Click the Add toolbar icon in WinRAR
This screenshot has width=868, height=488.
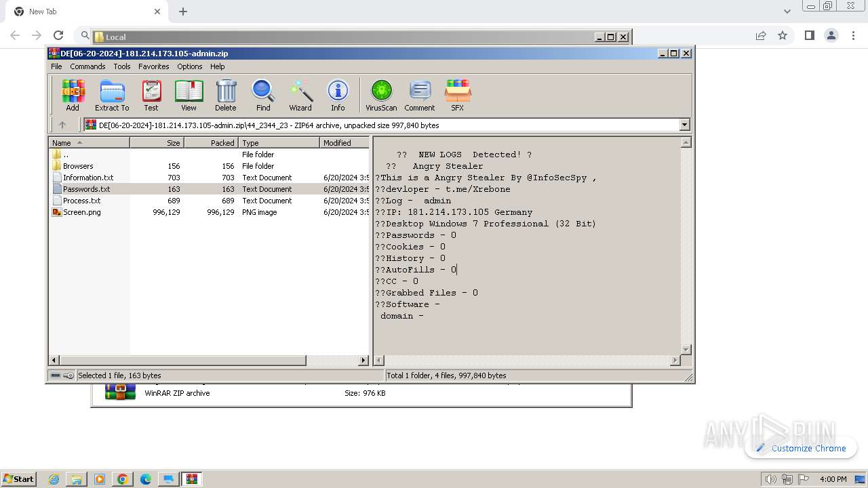point(73,96)
